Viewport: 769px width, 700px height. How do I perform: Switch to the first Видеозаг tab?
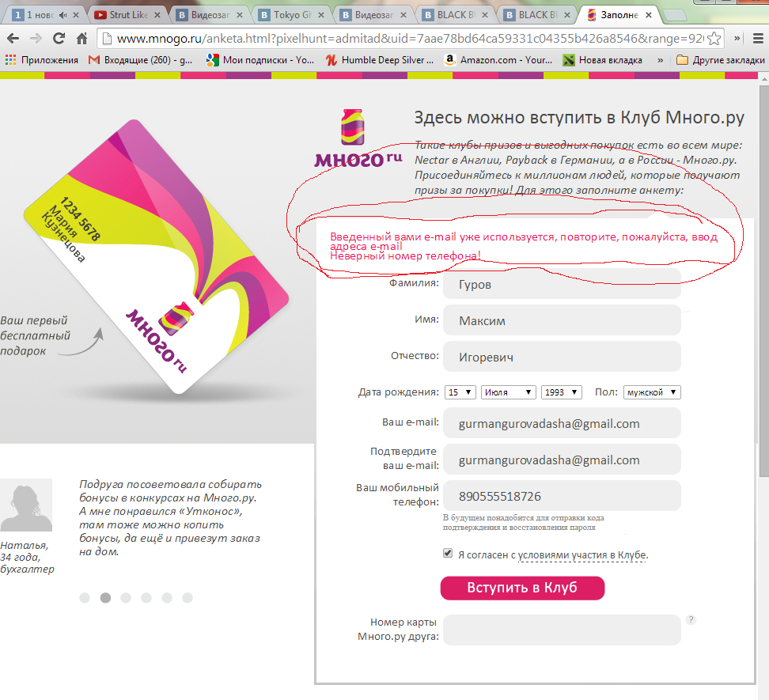[x=210, y=15]
